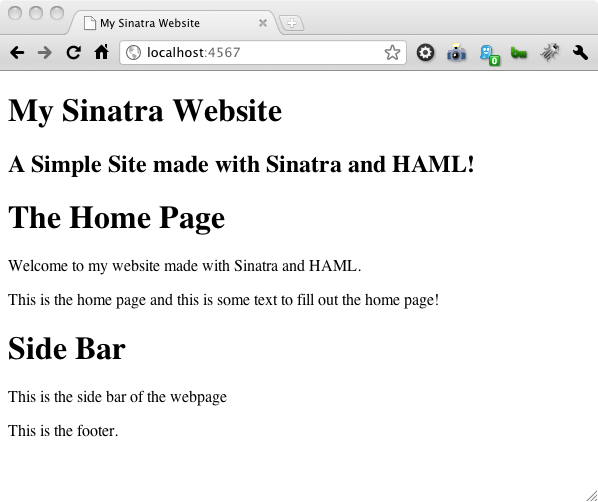Screen dimensions: 598x502
Task: Open the wrench settings menu
Action: tap(580, 52)
